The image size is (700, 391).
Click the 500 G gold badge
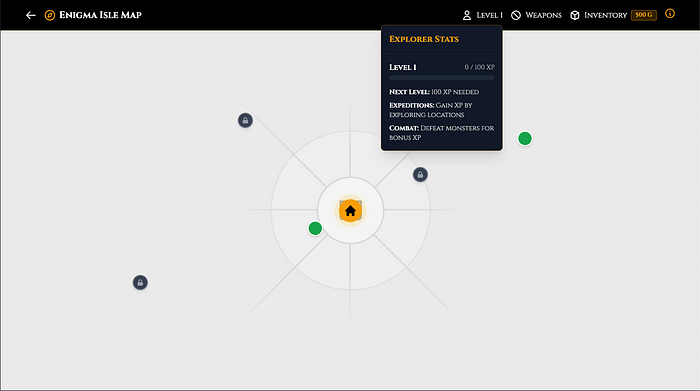(644, 15)
